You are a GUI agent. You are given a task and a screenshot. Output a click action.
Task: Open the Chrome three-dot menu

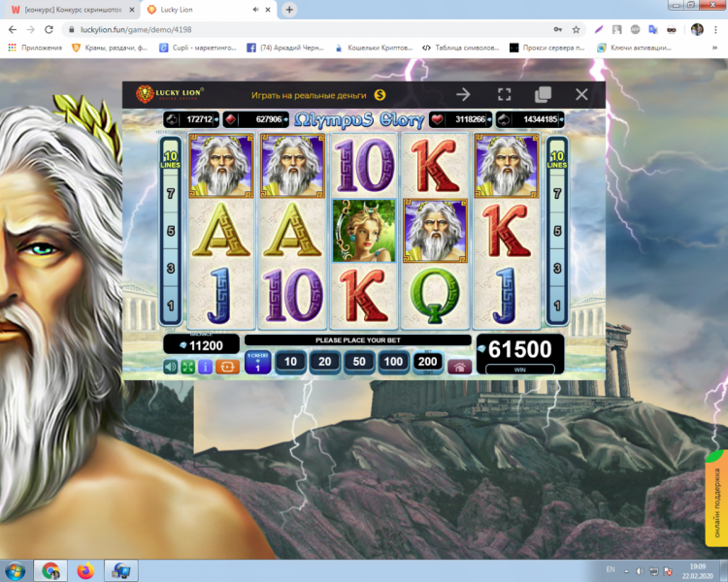(x=717, y=29)
